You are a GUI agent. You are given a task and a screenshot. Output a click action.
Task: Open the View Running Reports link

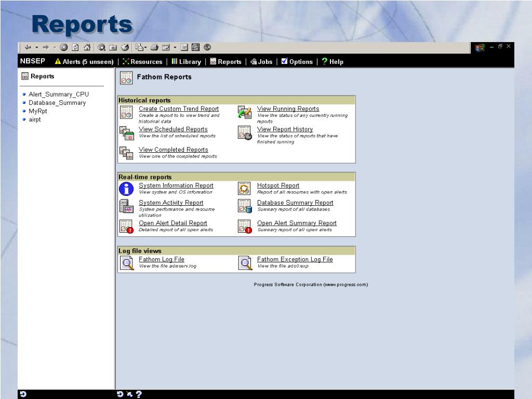coord(288,109)
